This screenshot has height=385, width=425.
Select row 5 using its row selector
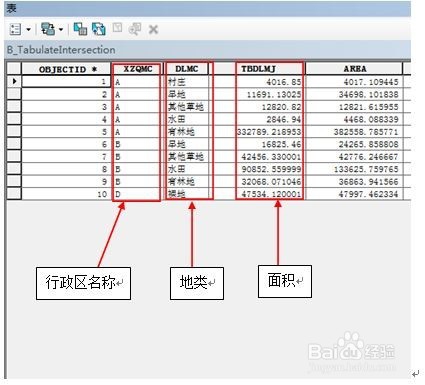[14, 131]
